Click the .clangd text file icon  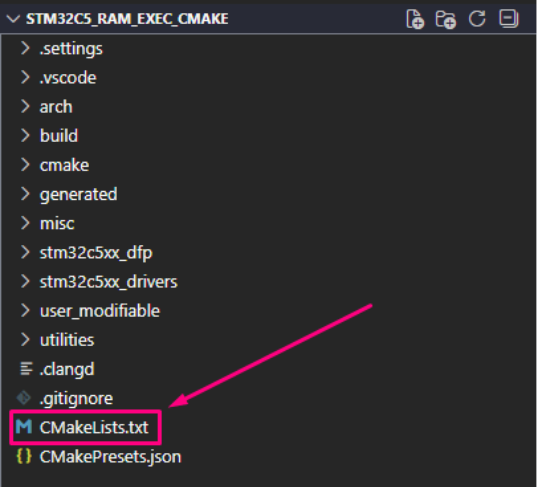pos(26,369)
